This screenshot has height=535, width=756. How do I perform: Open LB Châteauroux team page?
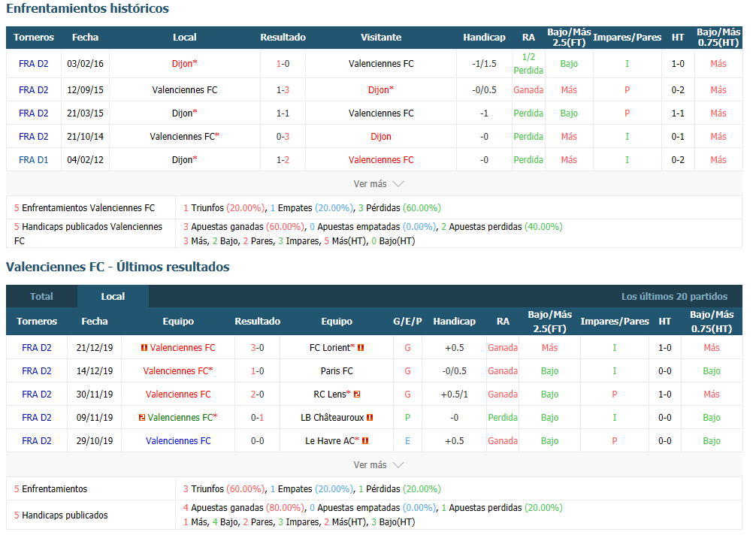click(332, 417)
